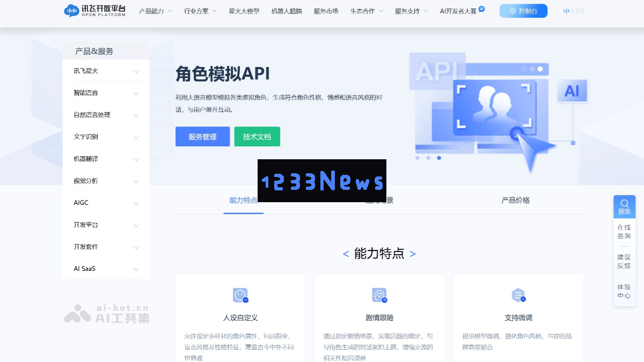The height and width of the screenshot is (362, 644).
Task: Switch language to EN
Action: pos(580,11)
